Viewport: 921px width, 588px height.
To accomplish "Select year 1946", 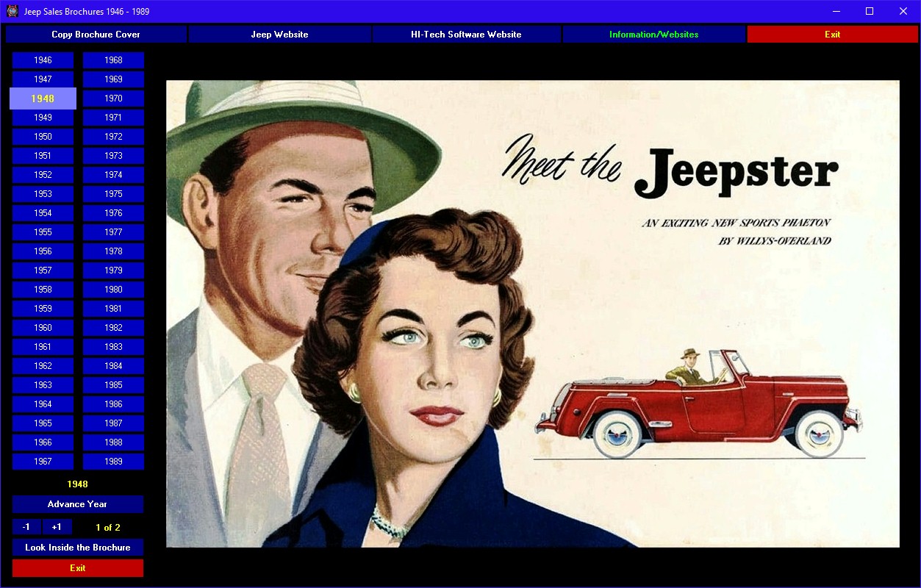I will [43, 60].
